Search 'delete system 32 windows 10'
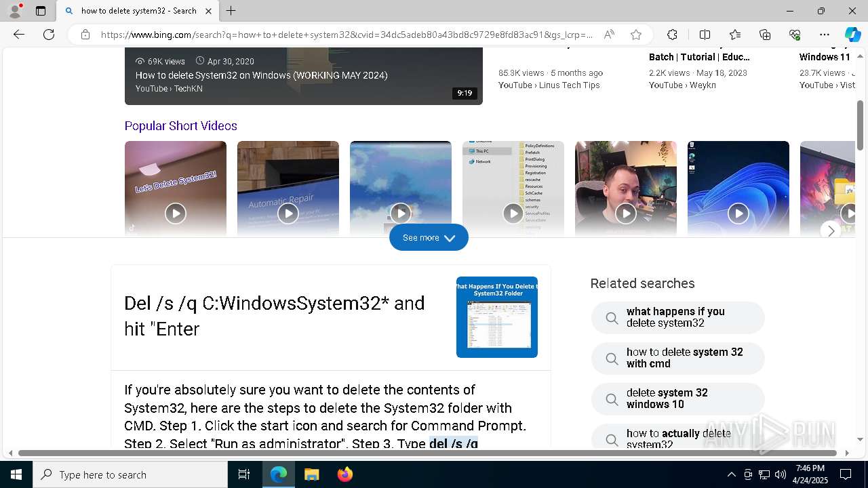Viewport: 868px width, 488px height. tap(678, 399)
